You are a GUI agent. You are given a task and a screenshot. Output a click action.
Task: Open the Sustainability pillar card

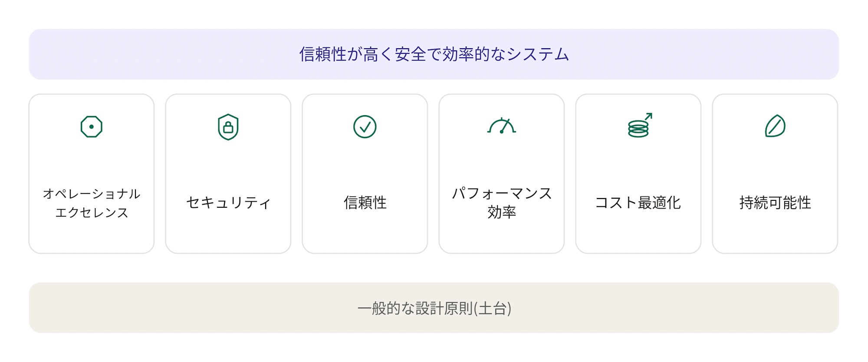point(775,174)
